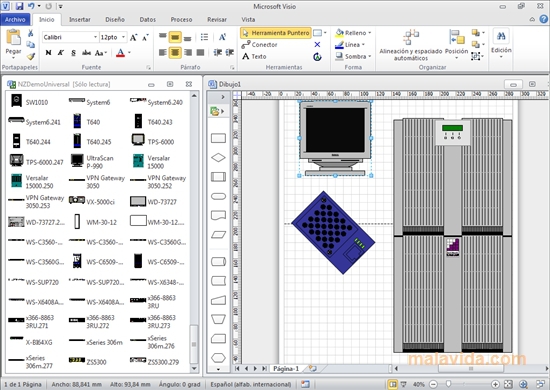550x390 pixels.
Task: Click Alineación y espaciado automáticos
Action: [411, 45]
